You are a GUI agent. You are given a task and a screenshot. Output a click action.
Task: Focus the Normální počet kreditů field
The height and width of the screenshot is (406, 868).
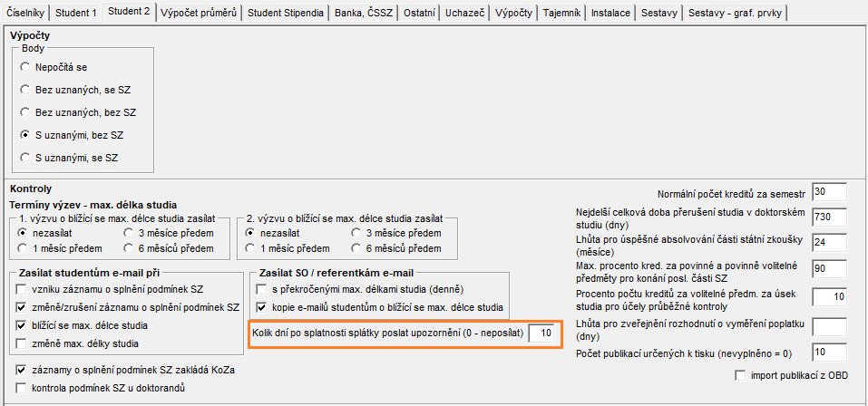click(x=829, y=192)
